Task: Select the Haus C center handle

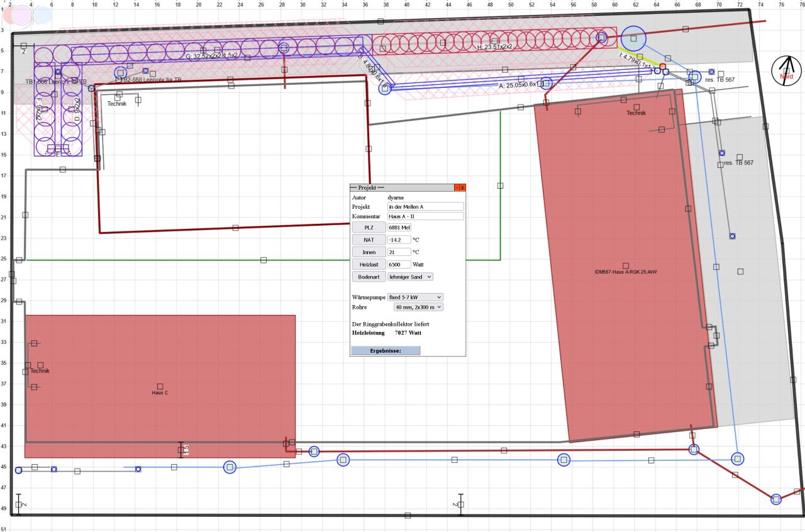Action: [x=160, y=386]
